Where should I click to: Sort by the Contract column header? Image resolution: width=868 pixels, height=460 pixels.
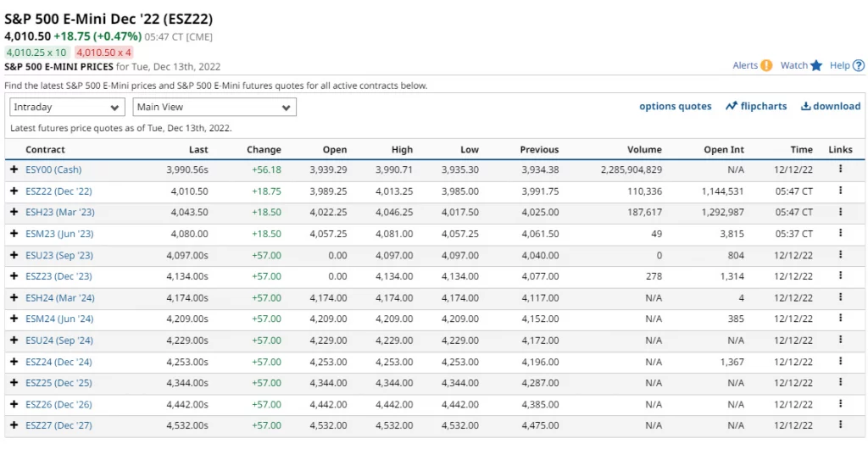45,149
